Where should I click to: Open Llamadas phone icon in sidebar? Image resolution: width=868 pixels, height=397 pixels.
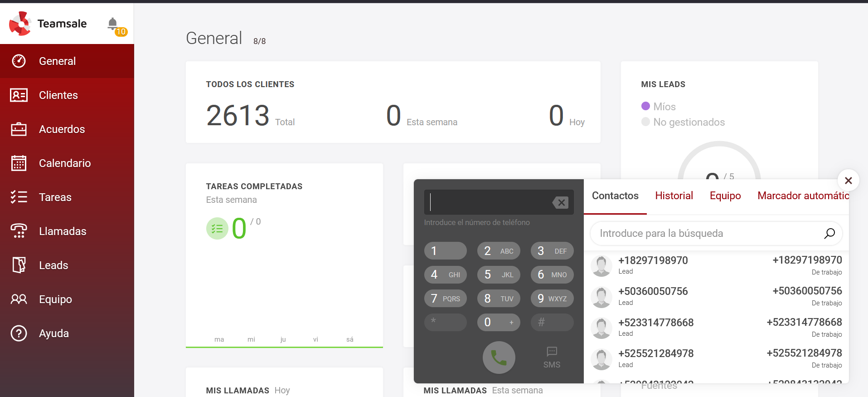pyautogui.click(x=19, y=231)
